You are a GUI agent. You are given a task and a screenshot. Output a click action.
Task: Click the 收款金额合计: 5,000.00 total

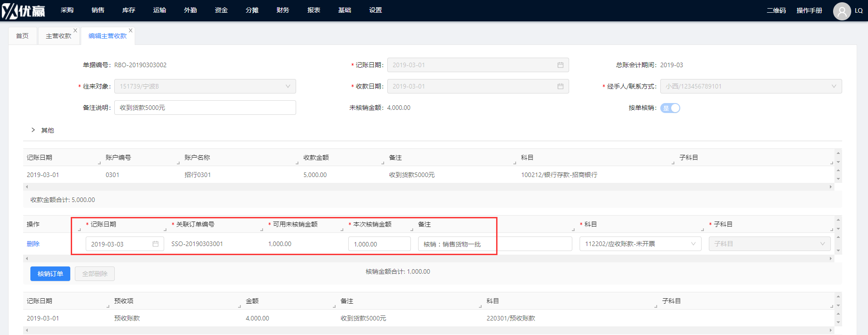coord(63,200)
